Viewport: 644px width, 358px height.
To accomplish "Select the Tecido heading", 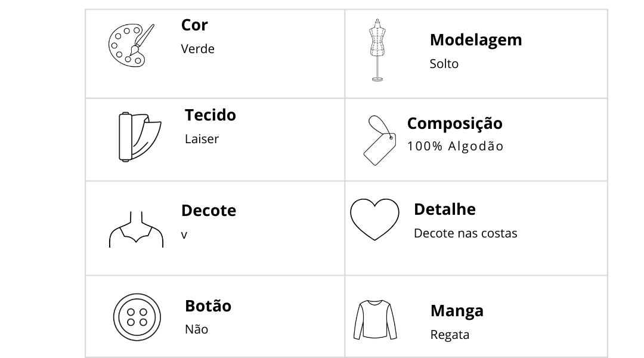I will pos(210,115).
